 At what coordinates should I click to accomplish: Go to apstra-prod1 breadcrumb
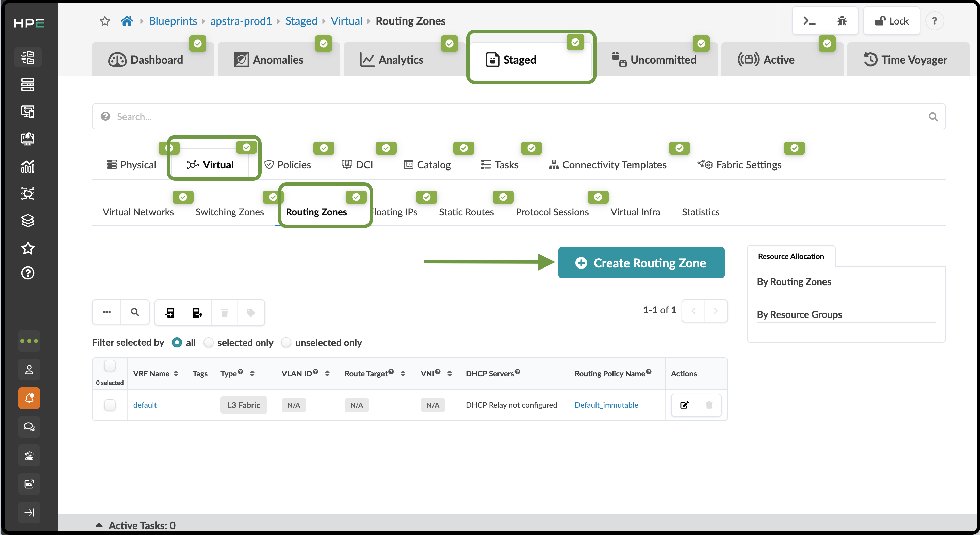[241, 21]
